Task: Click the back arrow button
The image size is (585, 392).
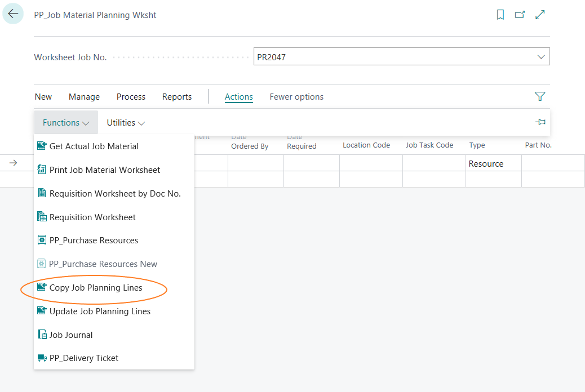Action: [x=13, y=14]
